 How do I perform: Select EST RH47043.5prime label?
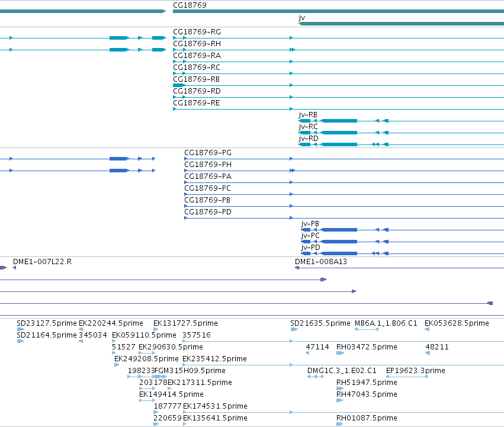point(367,395)
